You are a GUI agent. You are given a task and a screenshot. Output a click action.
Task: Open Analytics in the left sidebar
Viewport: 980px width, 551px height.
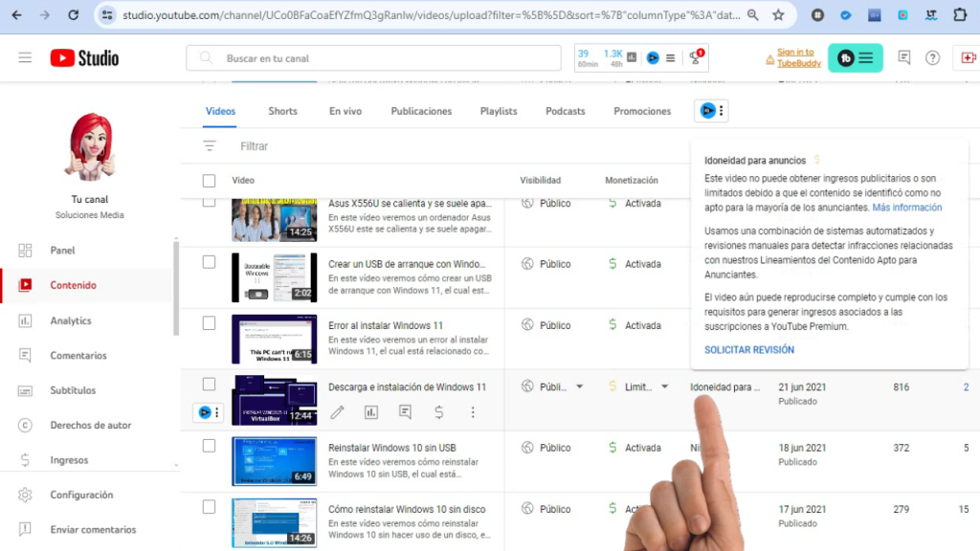pos(71,320)
